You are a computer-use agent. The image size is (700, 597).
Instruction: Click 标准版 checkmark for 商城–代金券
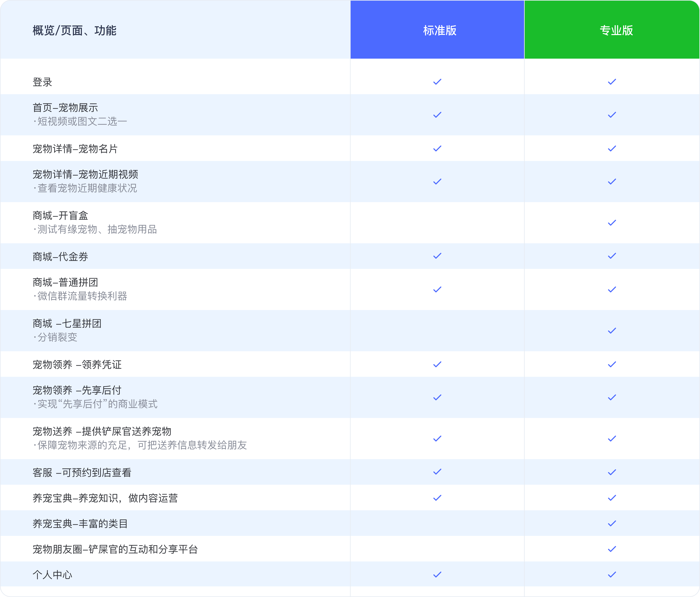[x=437, y=256]
